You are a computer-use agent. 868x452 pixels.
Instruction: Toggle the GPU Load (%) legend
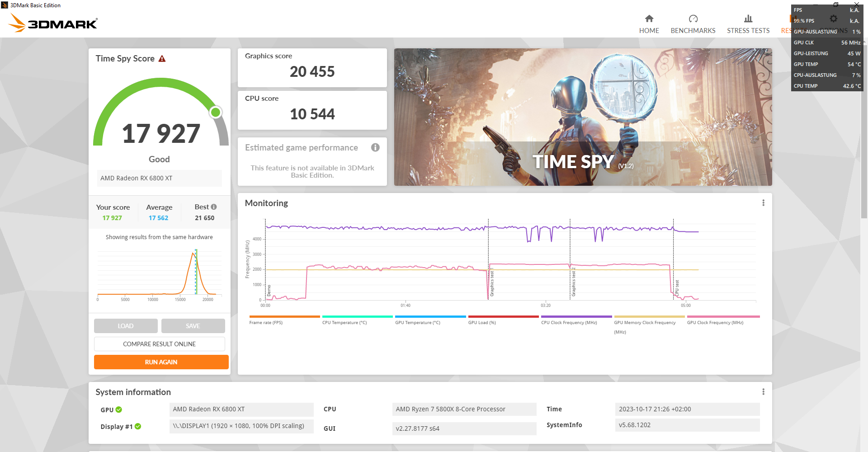(503, 320)
